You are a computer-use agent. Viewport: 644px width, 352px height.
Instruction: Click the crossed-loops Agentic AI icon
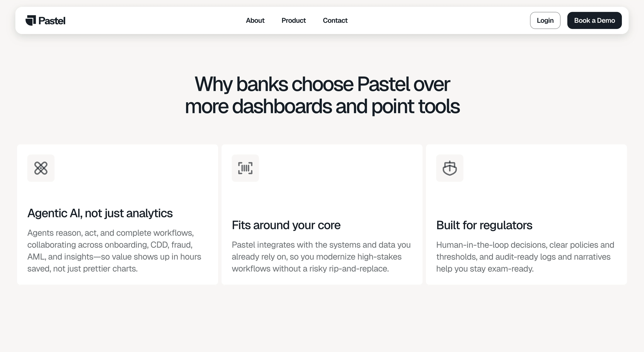point(41,168)
